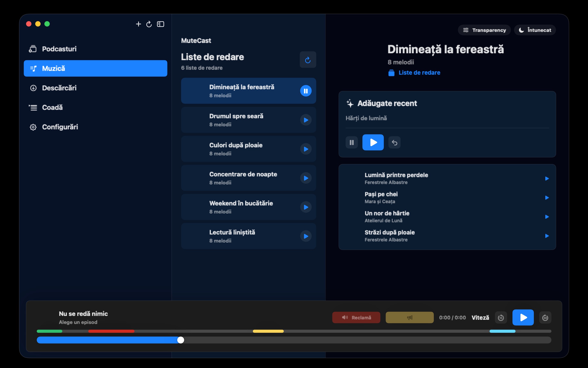Jump to the green timeline segment
588x368 pixels.
[50, 331]
